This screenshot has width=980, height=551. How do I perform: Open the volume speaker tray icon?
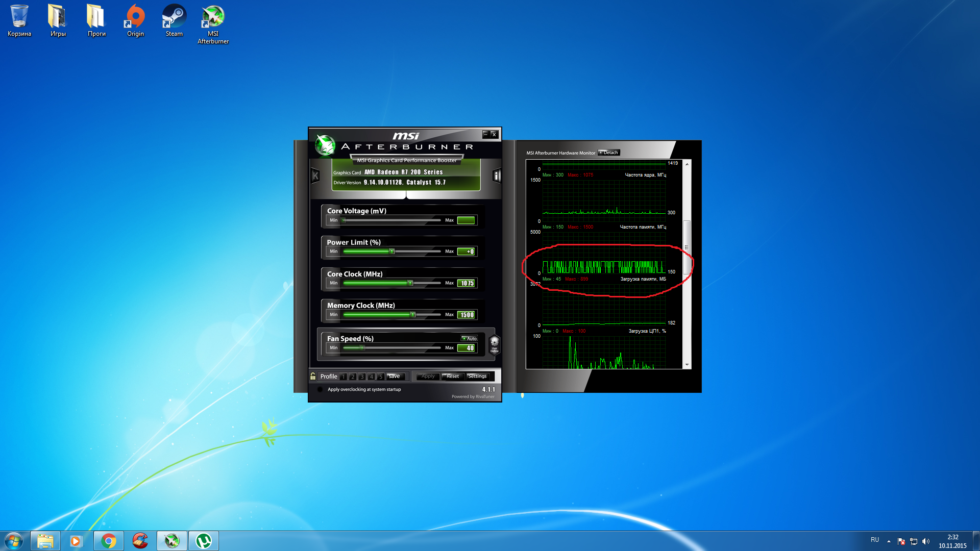(926, 541)
